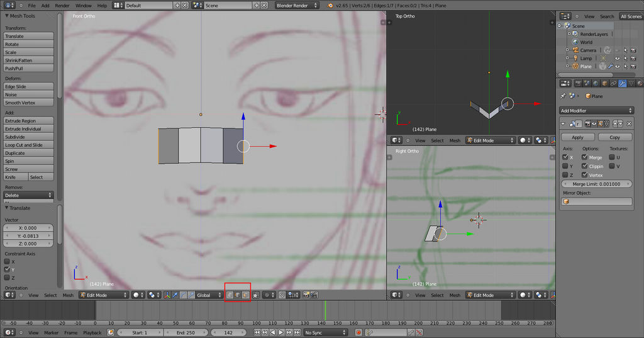
Task: Open the Modifiers wrench tab
Action: (622, 83)
